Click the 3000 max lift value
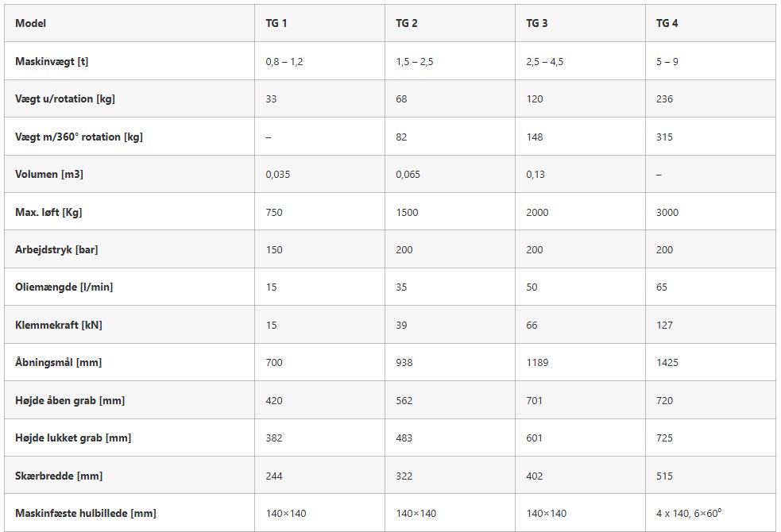The image size is (781, 532). [x=667, y=212]
